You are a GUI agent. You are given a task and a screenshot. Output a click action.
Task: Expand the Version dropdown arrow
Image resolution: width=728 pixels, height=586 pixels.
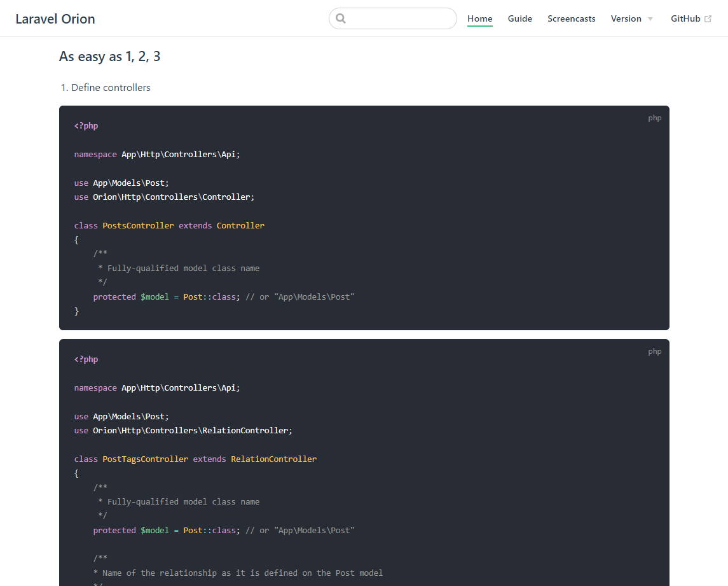650,19
